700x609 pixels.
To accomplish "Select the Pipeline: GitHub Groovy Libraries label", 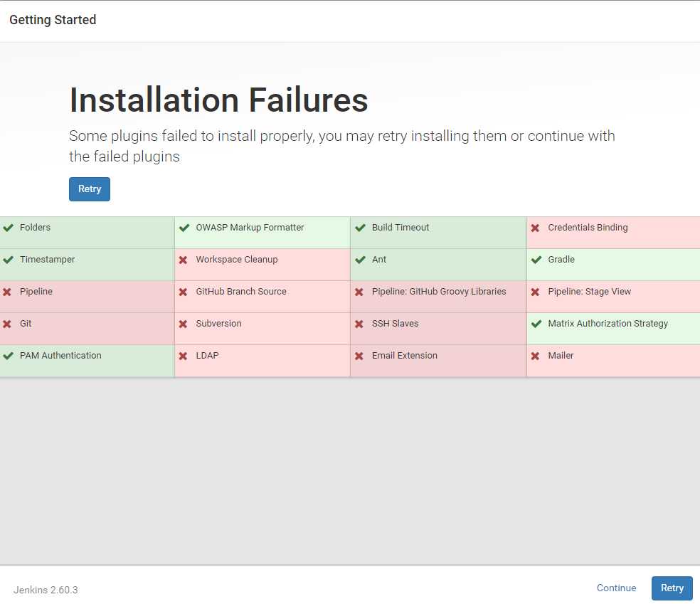I will point(439,292).
